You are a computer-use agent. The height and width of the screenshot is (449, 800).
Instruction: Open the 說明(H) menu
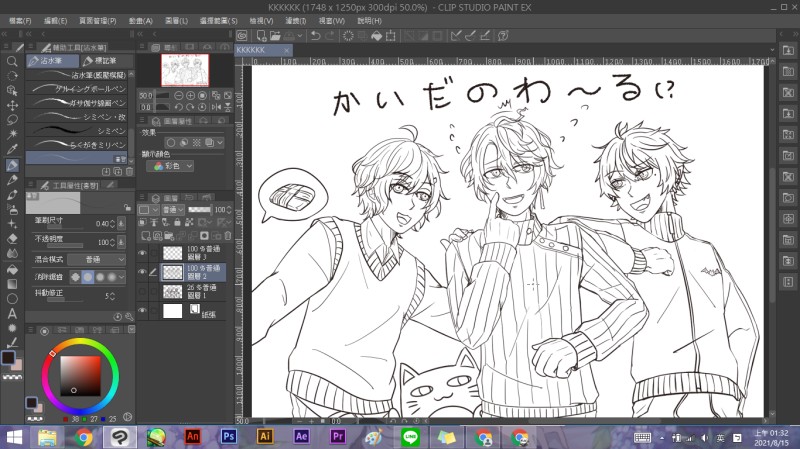(x=369, y=21)
